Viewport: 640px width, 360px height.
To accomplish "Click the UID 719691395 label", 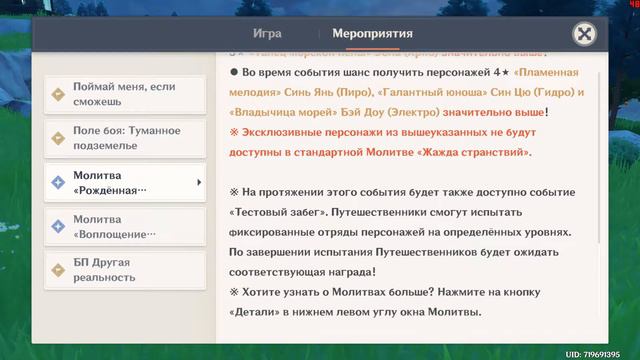I will (x=593, y=354).
